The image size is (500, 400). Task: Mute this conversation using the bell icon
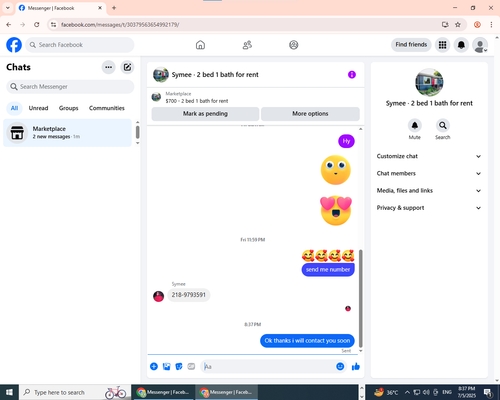pyautogui.click(x=415, y=125)
